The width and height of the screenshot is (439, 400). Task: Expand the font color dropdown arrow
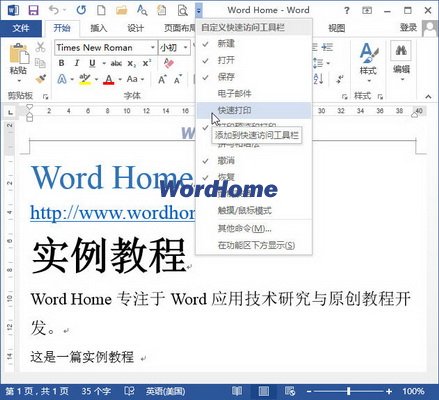coord(120,79)
